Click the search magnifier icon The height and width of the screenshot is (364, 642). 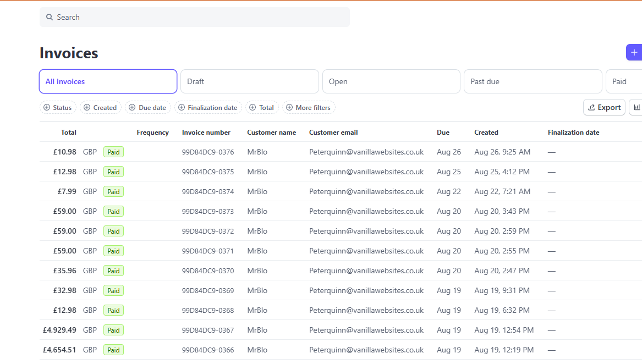point(49,17)
